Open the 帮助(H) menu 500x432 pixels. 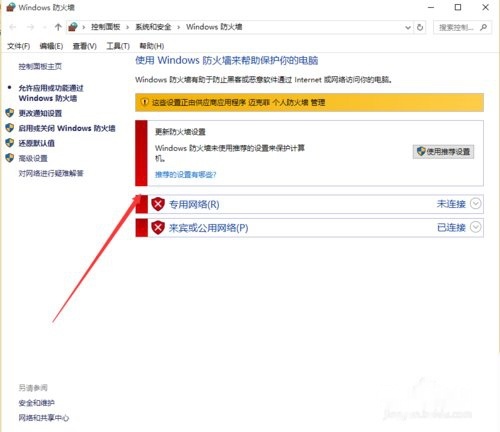pyautogui.click(x=152, y=46)
